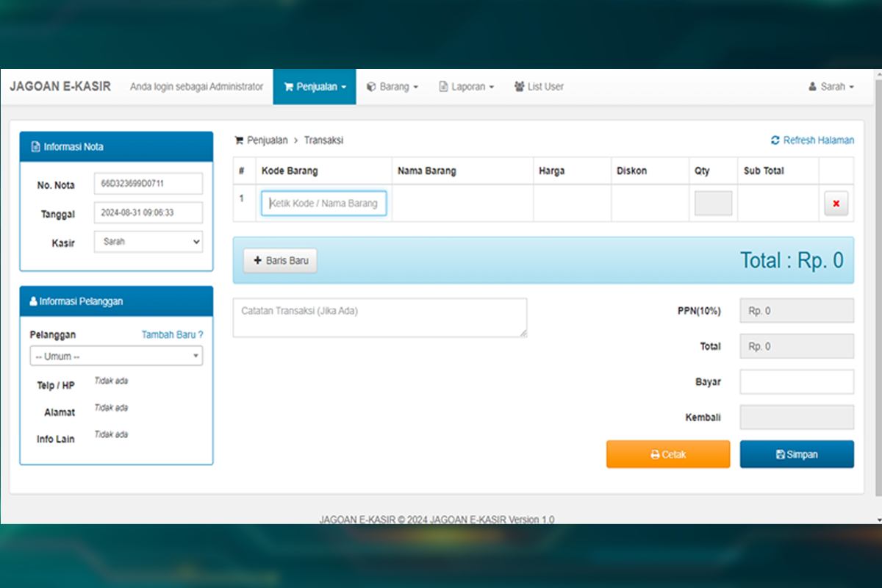Screen dimensions: 882x588
Task: Click the JAGOAN E-KASIR brand logo
Action: click(60, 87)
